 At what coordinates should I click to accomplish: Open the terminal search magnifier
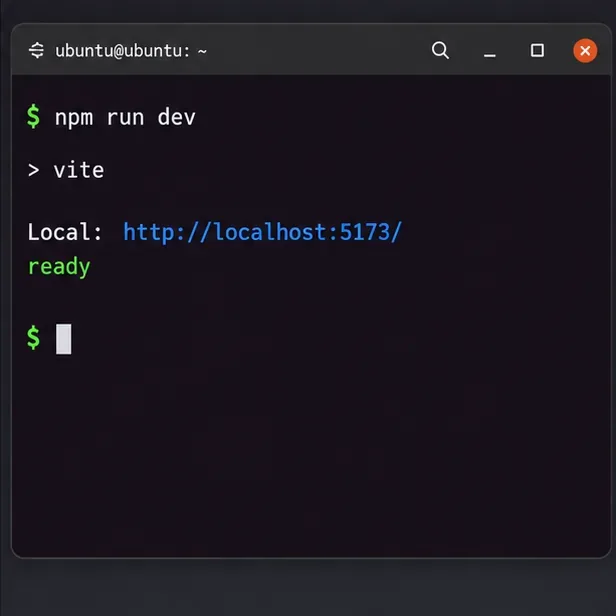(440, 50)
